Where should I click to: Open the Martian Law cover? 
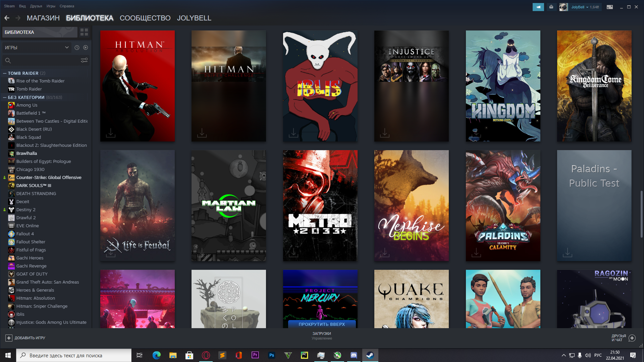(x=229, y=205)
